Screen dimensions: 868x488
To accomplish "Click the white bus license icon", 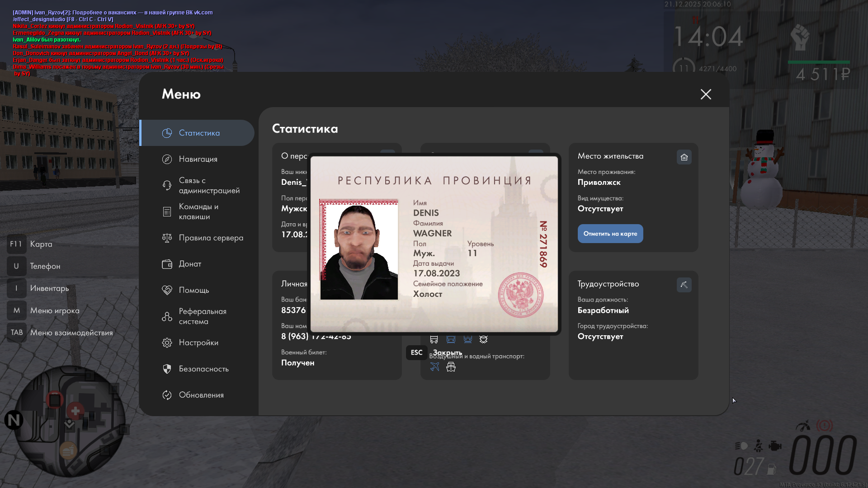I will tap(434, 339).
